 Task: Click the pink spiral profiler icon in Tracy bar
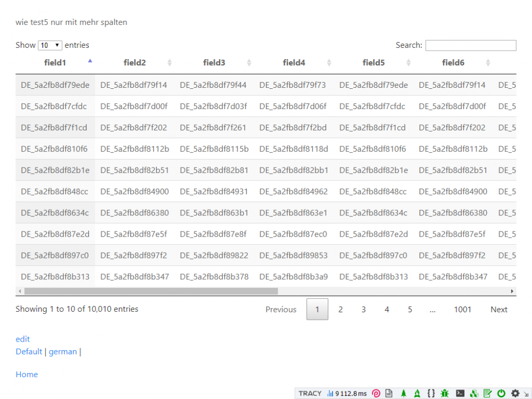[376, 393]
